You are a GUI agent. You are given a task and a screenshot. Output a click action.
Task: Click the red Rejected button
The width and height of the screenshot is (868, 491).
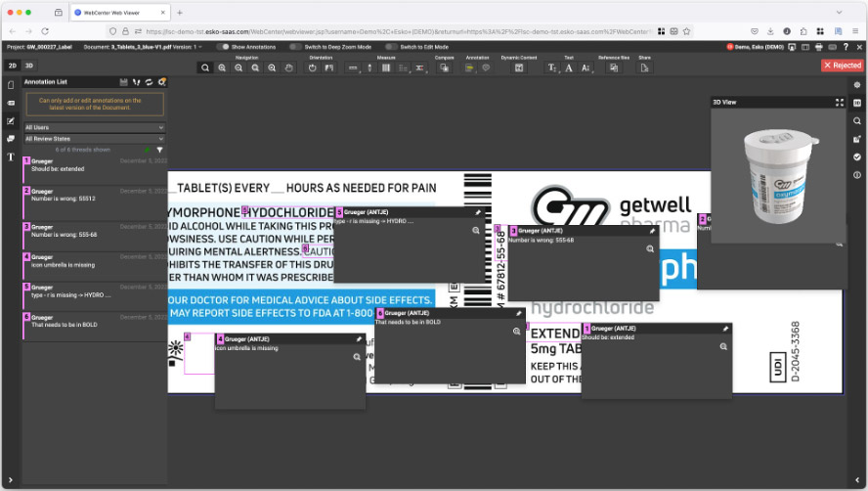click(842, 66)
